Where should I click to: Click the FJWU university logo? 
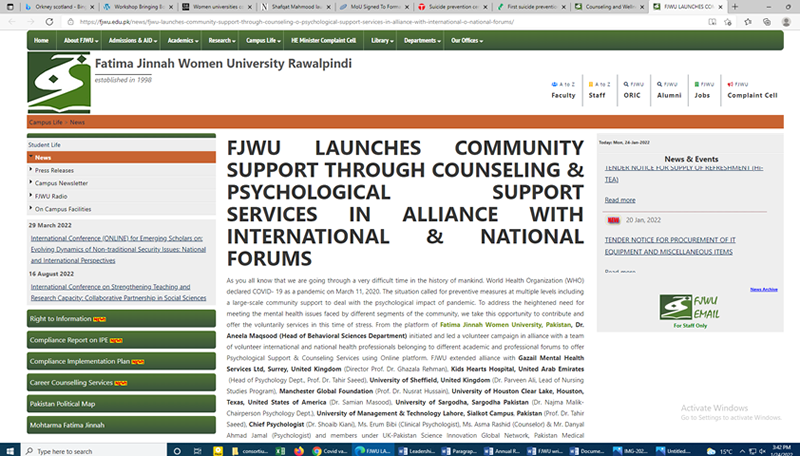[59, 82]
